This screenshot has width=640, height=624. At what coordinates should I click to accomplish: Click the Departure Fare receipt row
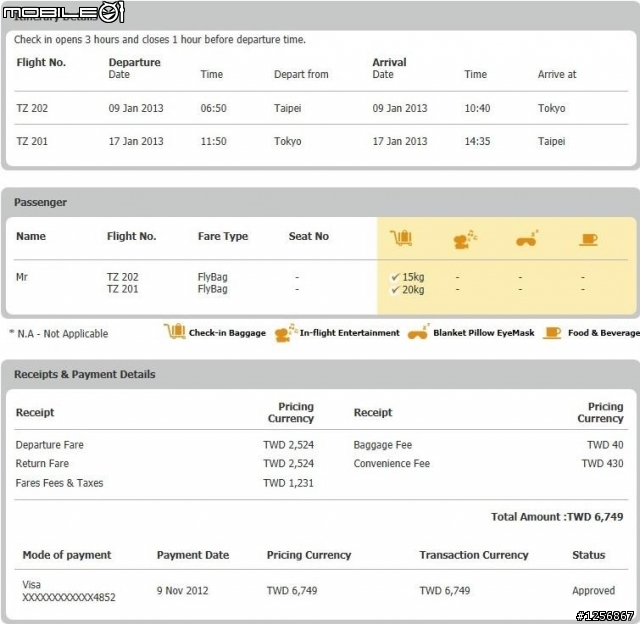click(x=164, y=445)
